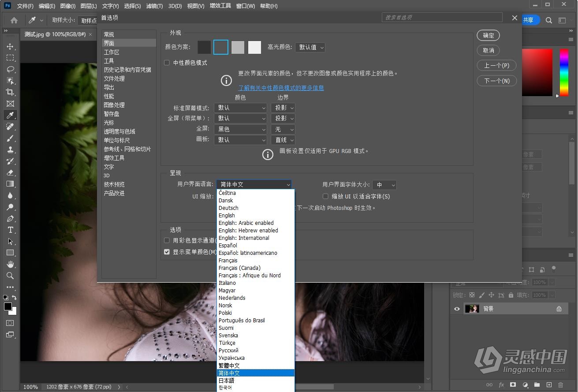Select the Rectangle shape tool
This screenshot has height=392, width=578.
click(x=10, y=253)
